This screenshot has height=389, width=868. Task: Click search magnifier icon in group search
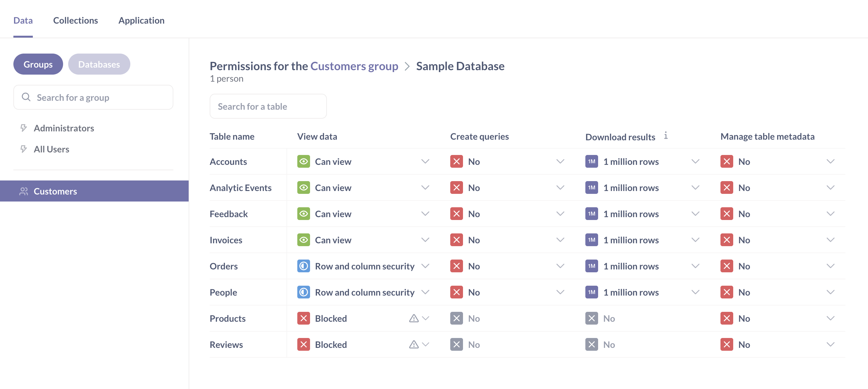click(26, 97)
